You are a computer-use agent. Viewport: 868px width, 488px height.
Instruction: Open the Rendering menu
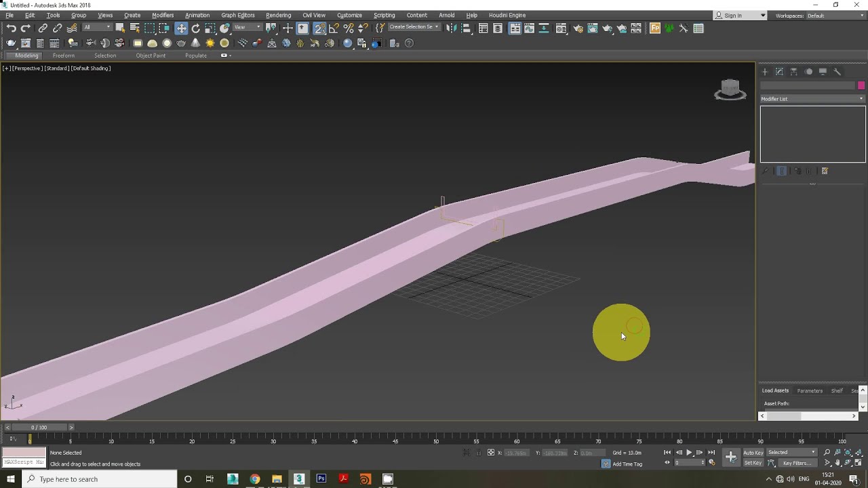(x=278, y=15)
